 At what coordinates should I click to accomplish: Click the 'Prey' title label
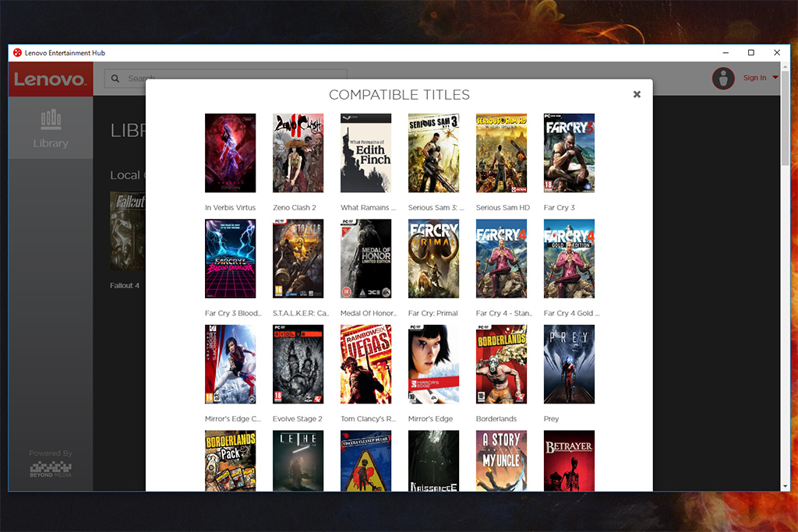click(x=551, y=419)
